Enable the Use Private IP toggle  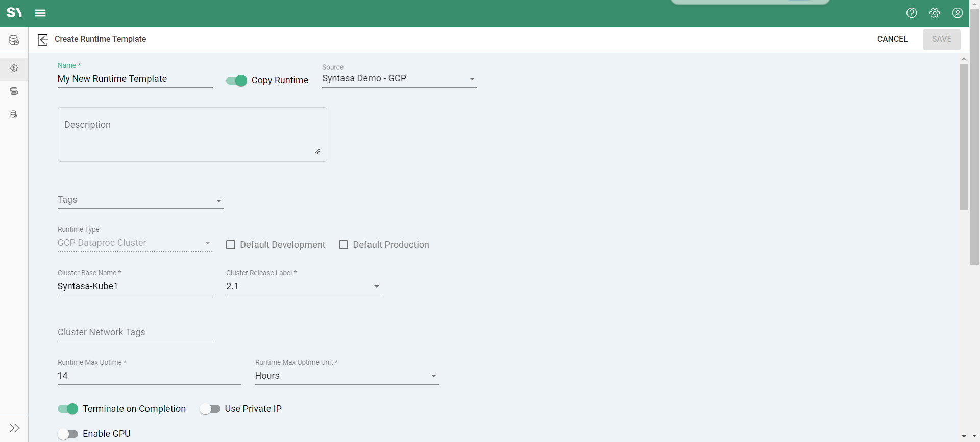(210, 409)
